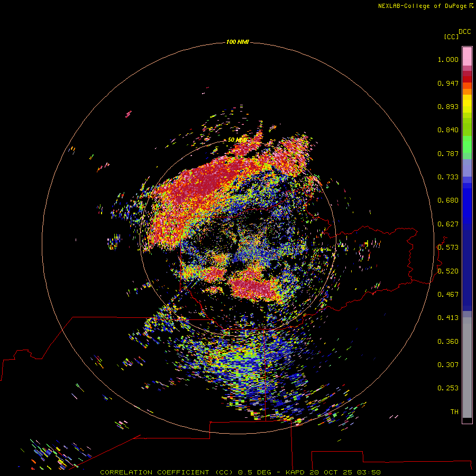This screenshot has width=476, height=476.
Task: Click the 100 NMI range ring label
Action: [237, 42]
